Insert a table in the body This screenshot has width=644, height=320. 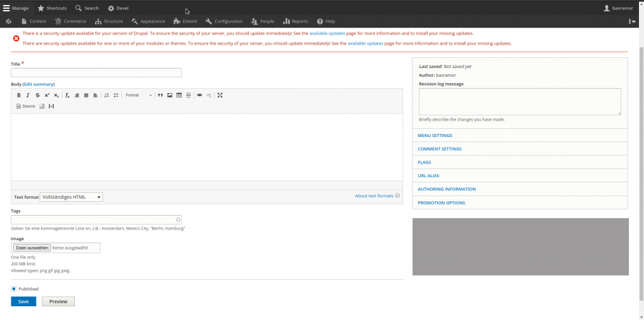pos(179,96)
